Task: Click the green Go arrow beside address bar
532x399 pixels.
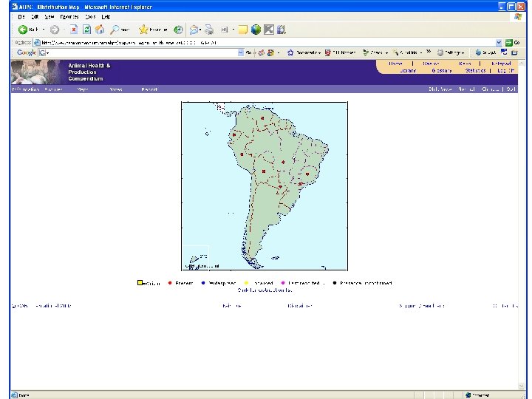Action: (x=508, y=43)
